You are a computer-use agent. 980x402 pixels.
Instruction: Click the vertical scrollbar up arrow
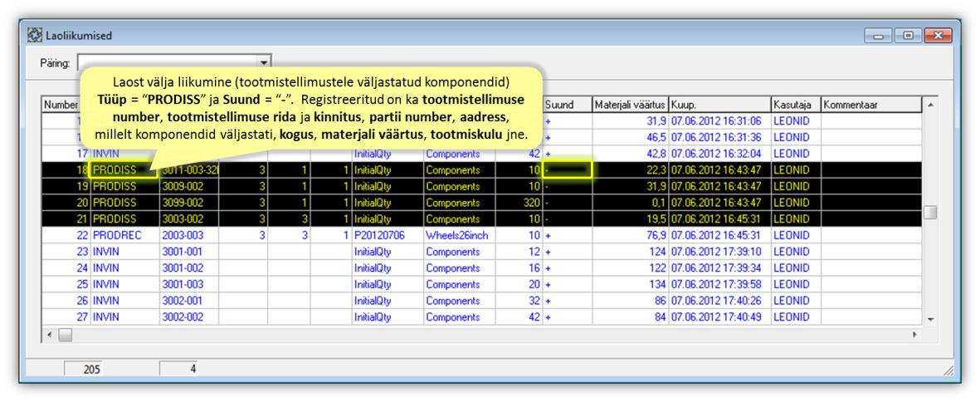coord(930,105)
